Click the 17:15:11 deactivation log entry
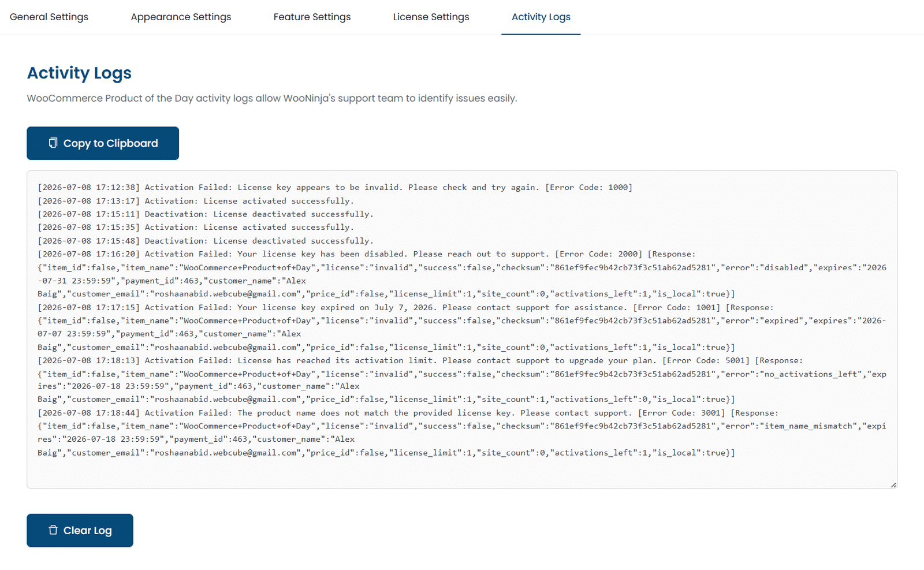Viewport: 924px width, 570px height. click(x=206, y=214)
